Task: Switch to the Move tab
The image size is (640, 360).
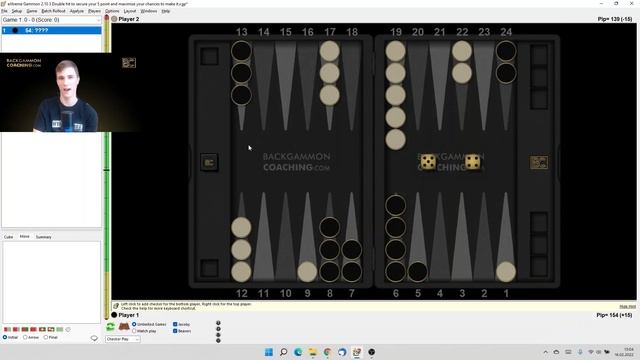Action: (24, 236)
